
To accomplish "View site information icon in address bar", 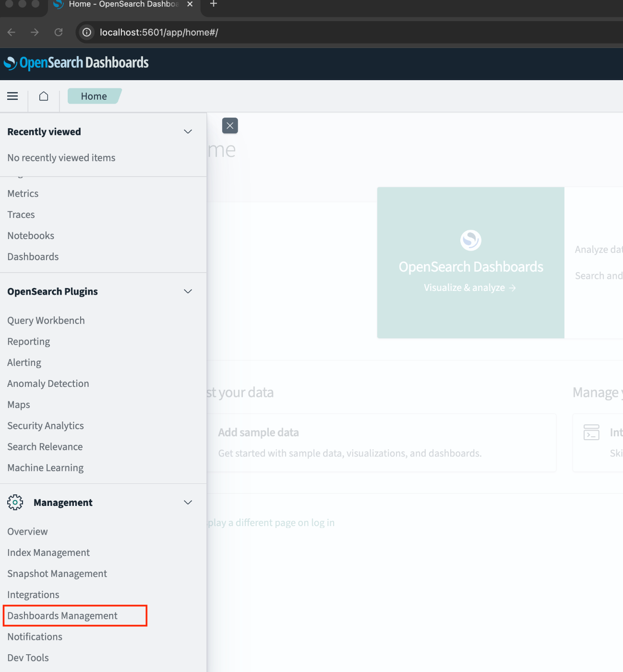I will click(x=87, y=32).
